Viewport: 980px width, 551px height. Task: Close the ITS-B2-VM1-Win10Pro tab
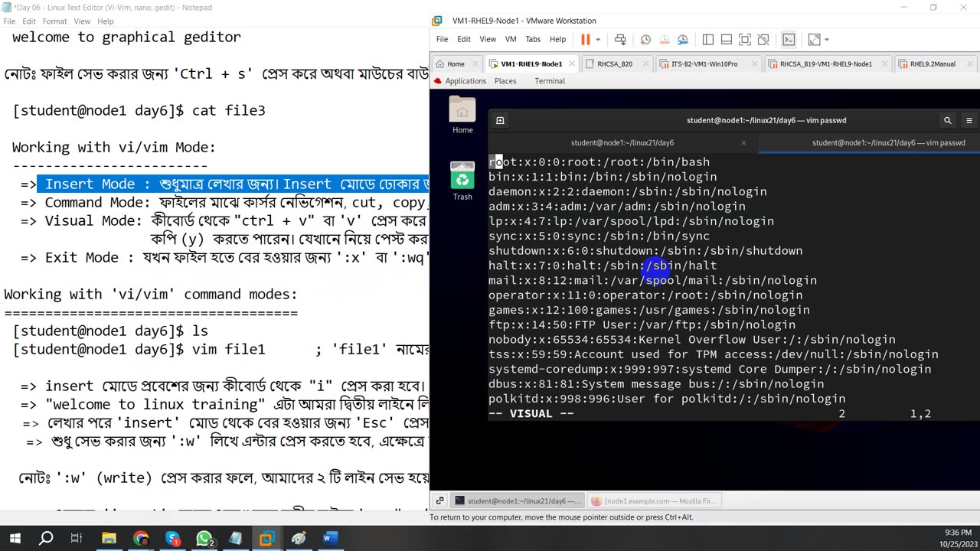(756, 64)
